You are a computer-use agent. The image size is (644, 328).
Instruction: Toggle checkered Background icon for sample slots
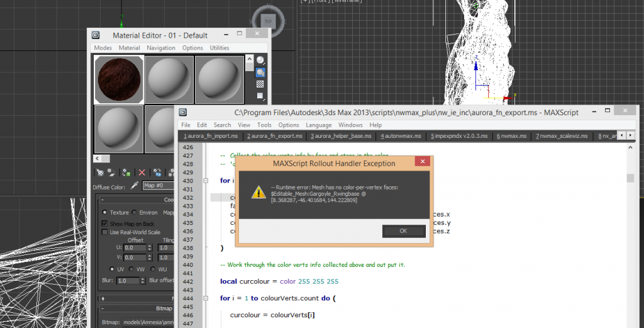[260, 84]
